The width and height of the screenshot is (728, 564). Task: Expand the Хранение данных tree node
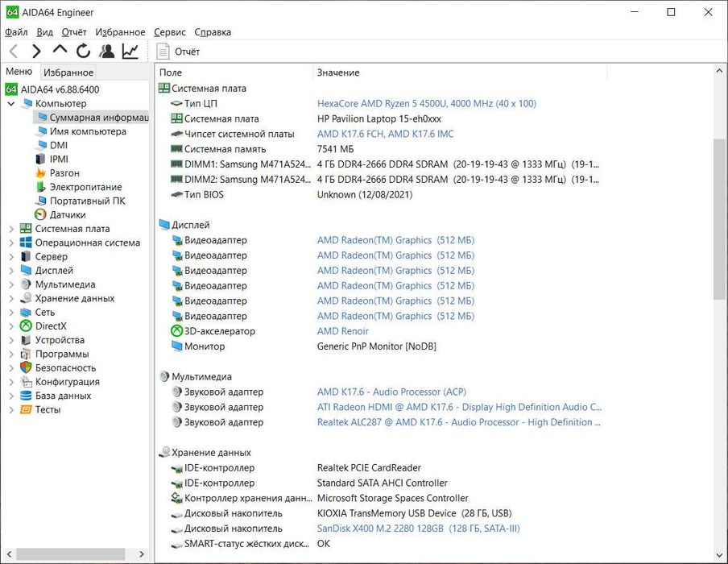pos(11,298)
